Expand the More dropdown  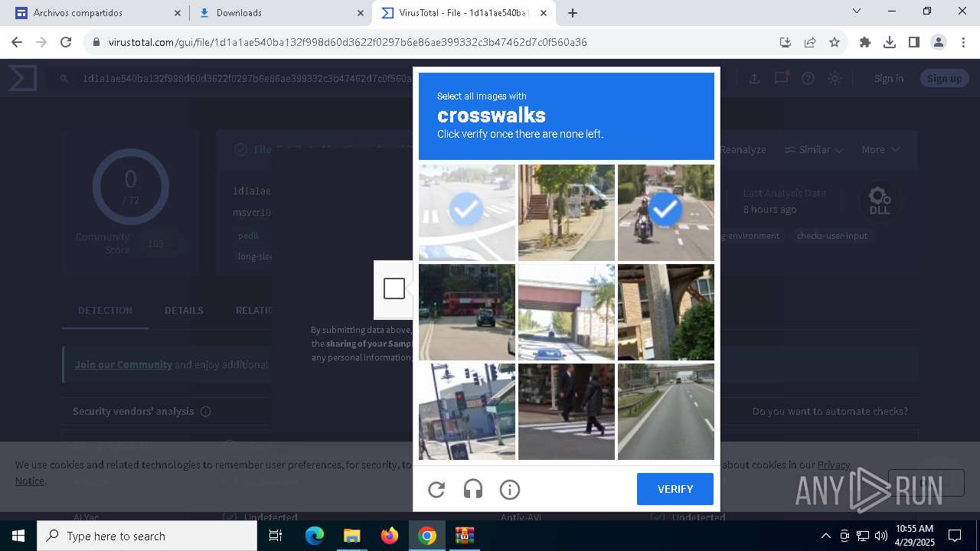880,149
